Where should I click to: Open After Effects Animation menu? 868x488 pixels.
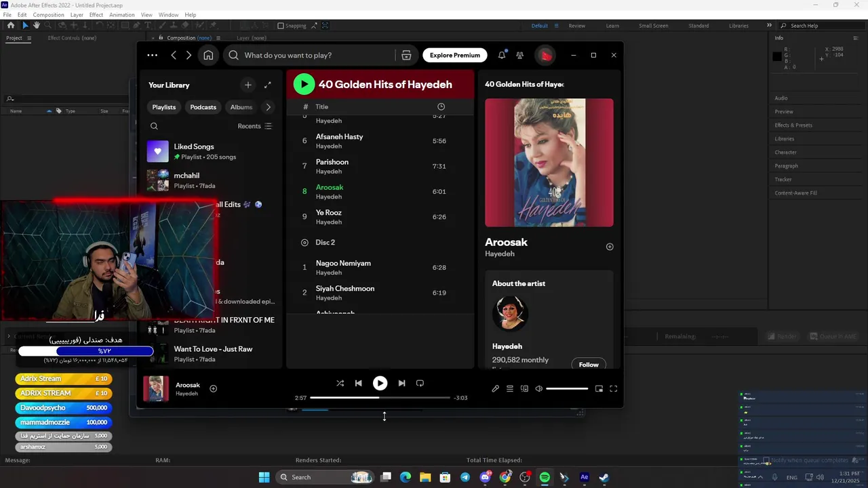coord(121,15)
